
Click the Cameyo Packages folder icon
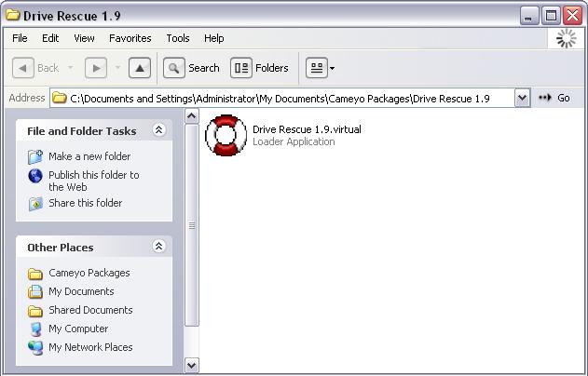[x=35, y=274]
